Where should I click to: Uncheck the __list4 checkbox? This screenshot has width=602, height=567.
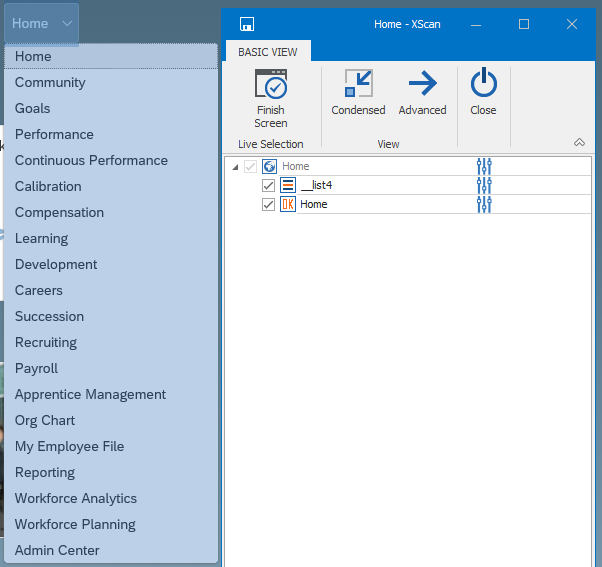(268, 185)
